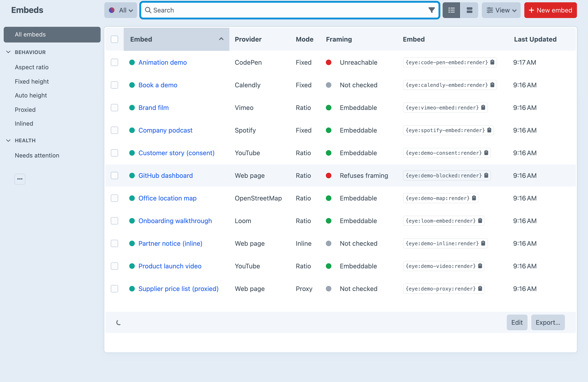Click the Edit button
This screenshot has width=588, height=382.
[517, 322]
